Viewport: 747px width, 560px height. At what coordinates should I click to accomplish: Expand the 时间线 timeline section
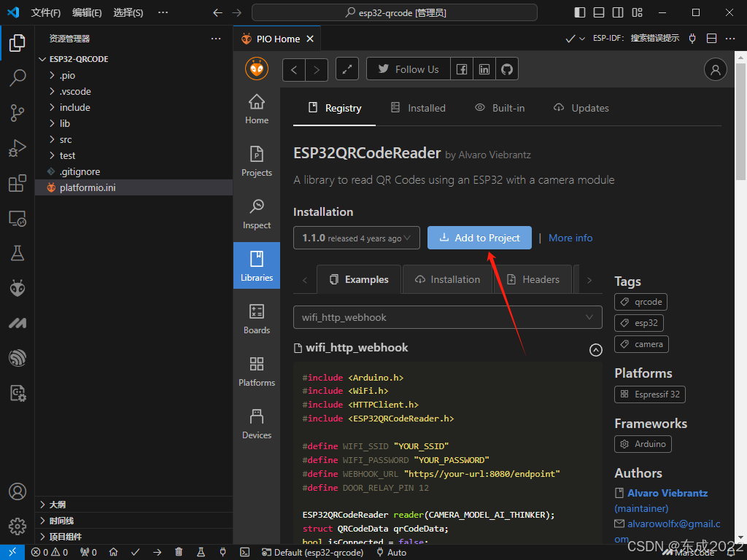coord(134,521)
